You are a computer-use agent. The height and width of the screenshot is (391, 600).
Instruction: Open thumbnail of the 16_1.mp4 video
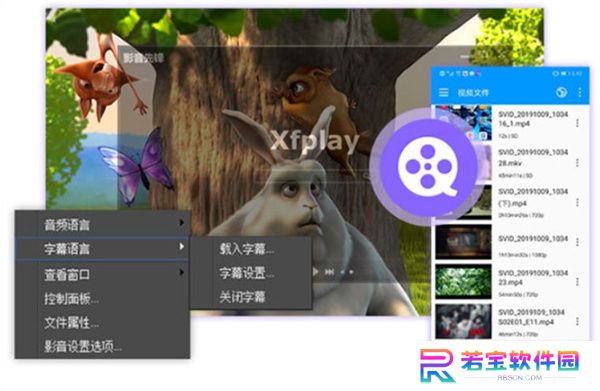463,123
